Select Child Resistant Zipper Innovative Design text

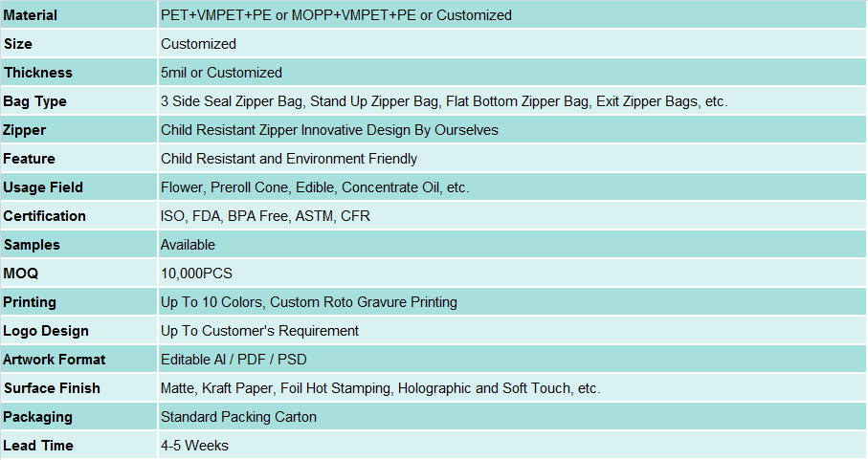coord(329,130)
